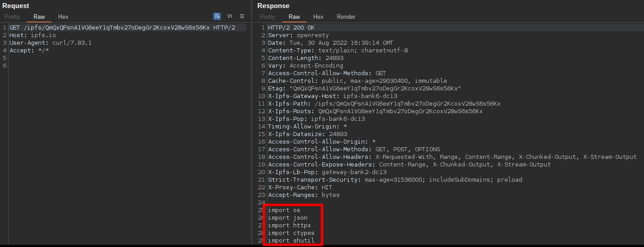Image resolution: width=644 pixels, height=247 pixels.
Task: Click the 'import ctypes' line in response body
Action: [x=291, y=233]
